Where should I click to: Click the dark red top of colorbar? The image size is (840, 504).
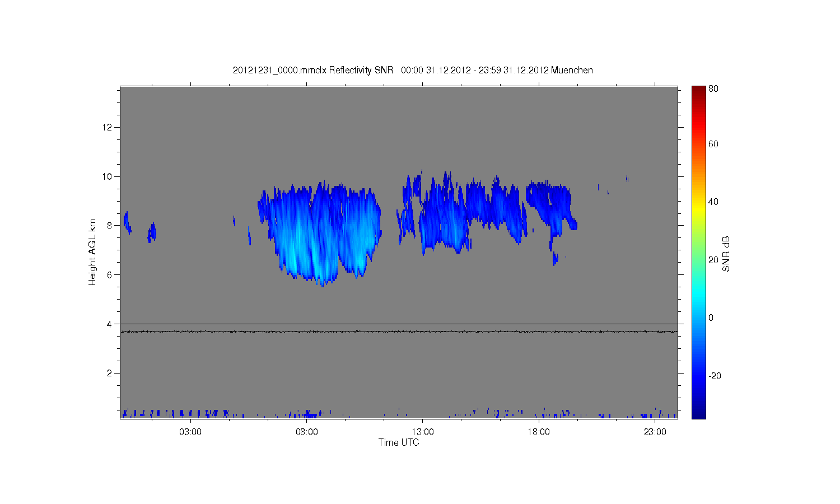[x=698, y=90]
